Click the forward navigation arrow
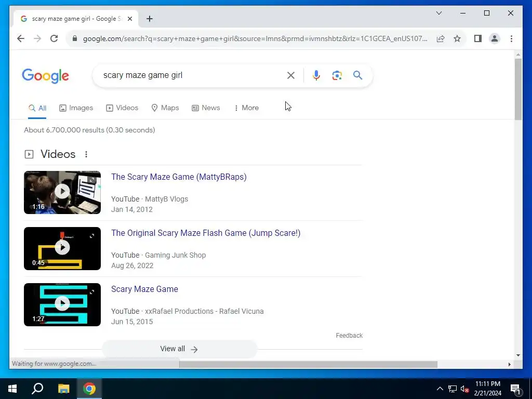 pos(37,38)
